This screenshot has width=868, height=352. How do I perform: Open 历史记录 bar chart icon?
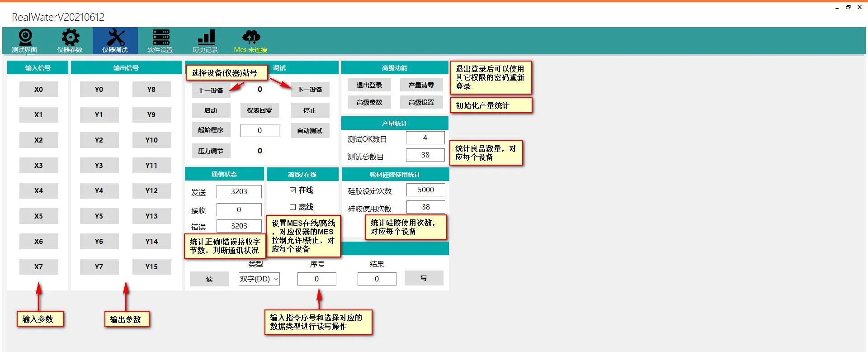[206, 37]
